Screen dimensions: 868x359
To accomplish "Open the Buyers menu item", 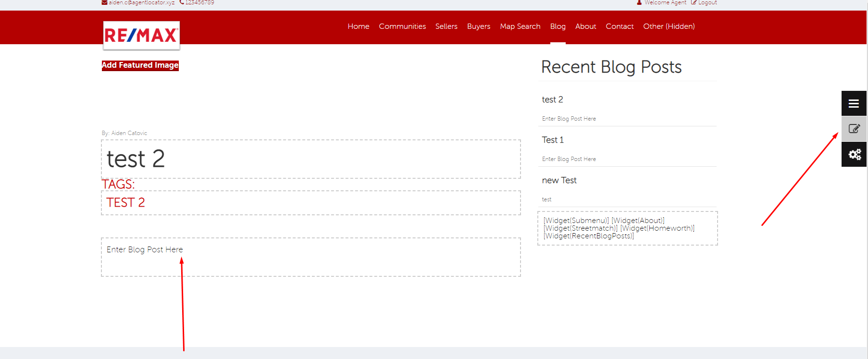I will coord(479,26).
